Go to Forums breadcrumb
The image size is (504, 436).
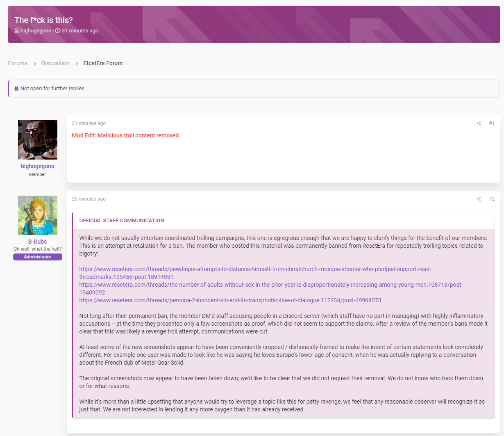coord(18,63)
